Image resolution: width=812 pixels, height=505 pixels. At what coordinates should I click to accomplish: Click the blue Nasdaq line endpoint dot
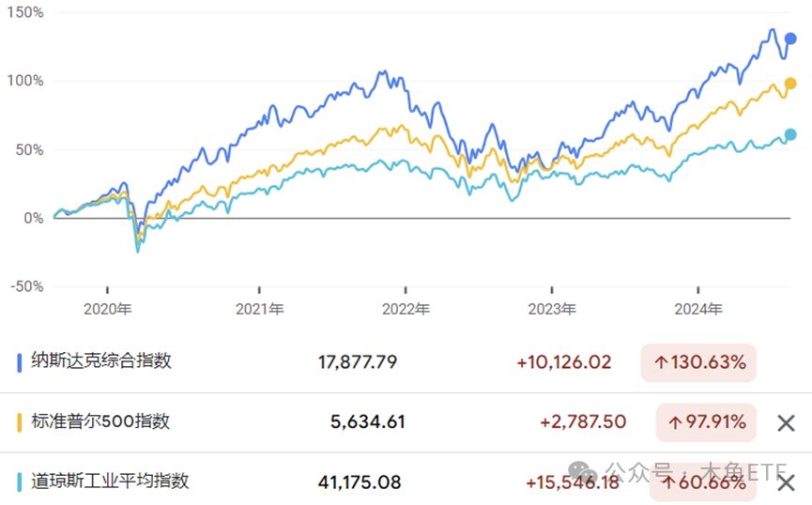click(790, 38)
